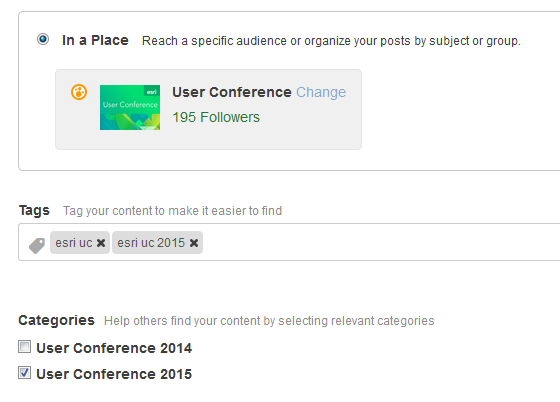The image size is (560, 402).
Task: Check the User Conference 2014 checkbox
Action: pyautogui.click(x=25, y=346)
